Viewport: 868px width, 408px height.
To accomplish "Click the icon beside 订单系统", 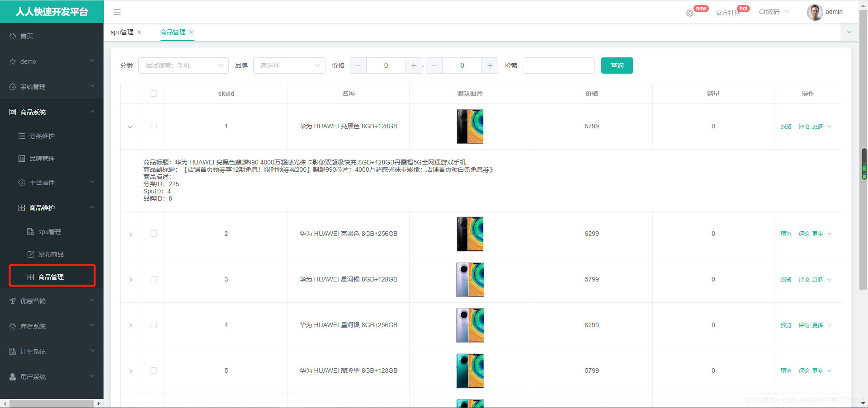I will coord(13,352).
